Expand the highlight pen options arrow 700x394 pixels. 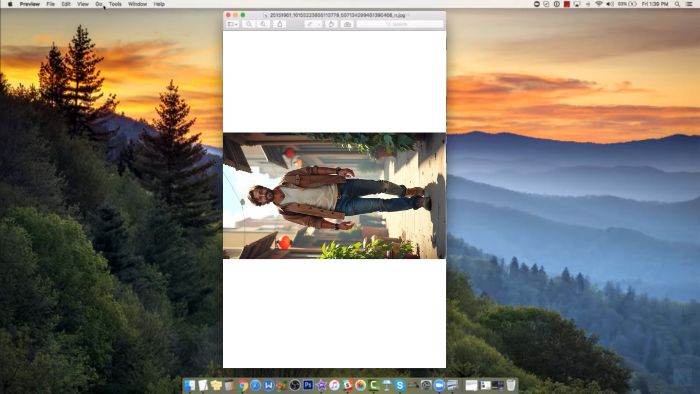pos(319,24)
